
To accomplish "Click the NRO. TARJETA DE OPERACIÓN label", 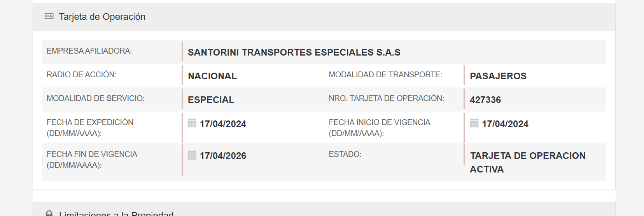I will point(386,98).
